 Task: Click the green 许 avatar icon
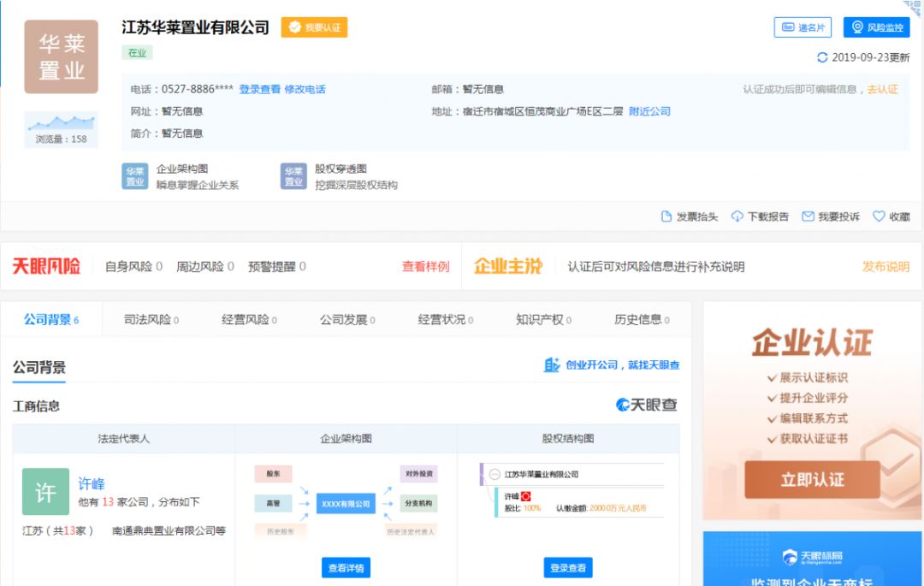click(45, 491)
